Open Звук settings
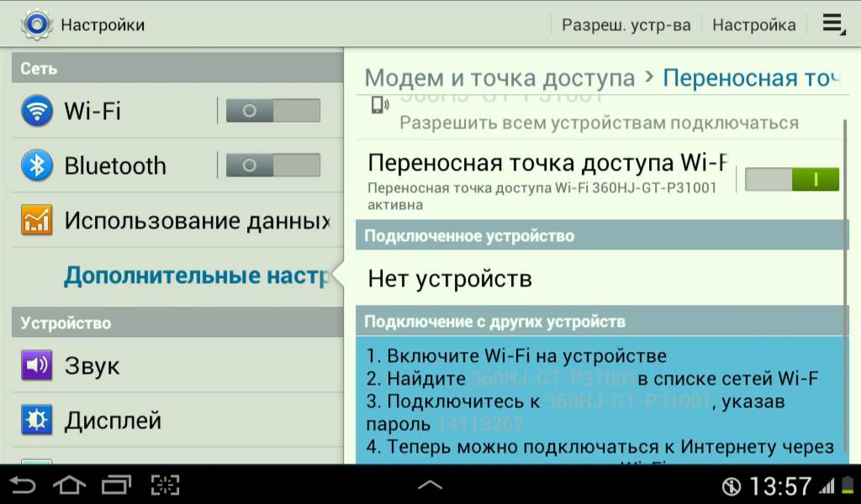 tap(177, 365)
